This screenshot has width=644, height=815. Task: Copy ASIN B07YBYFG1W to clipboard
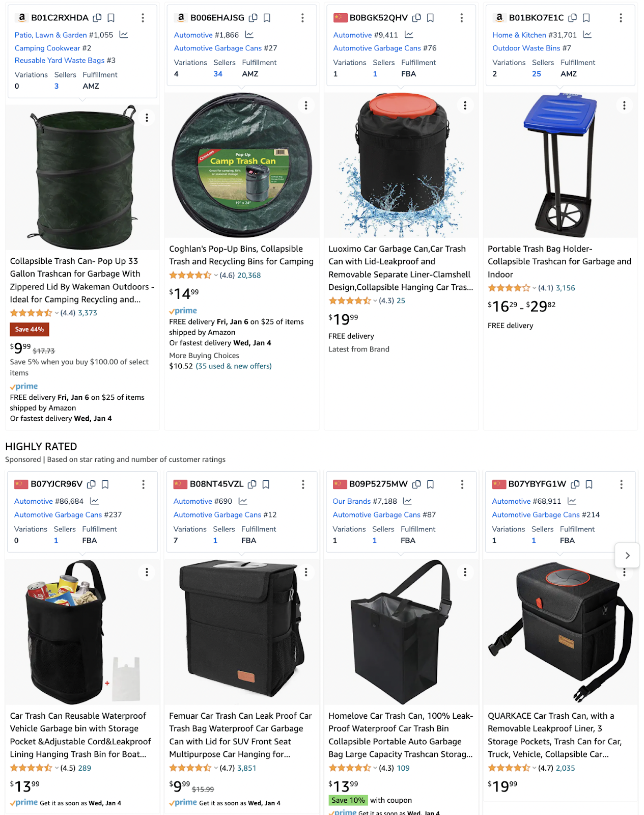[x=575, y=484]
